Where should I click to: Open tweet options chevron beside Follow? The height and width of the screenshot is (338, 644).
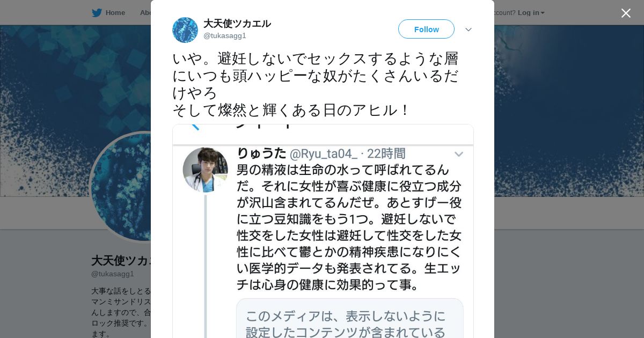(468, 30)
